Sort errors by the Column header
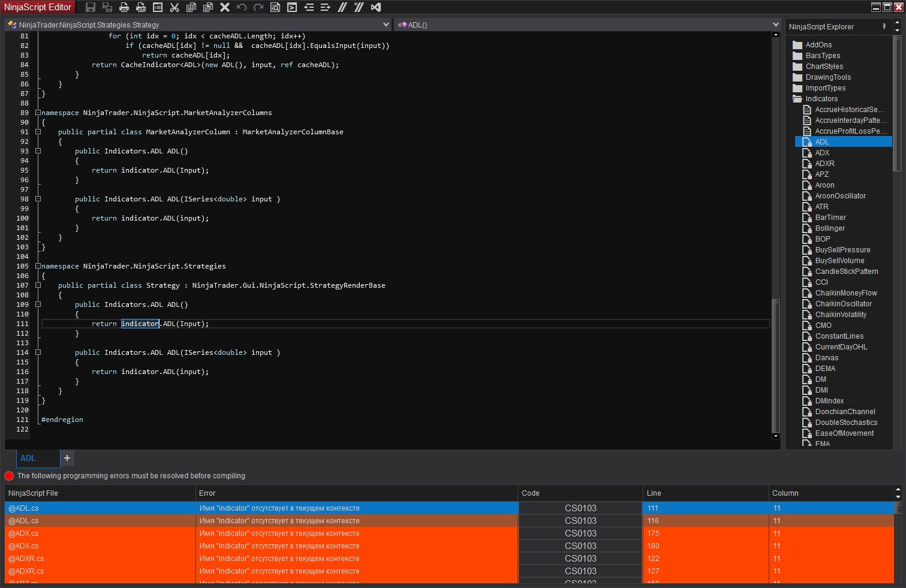This screenshot has width=906, height=588. point(830,493)
